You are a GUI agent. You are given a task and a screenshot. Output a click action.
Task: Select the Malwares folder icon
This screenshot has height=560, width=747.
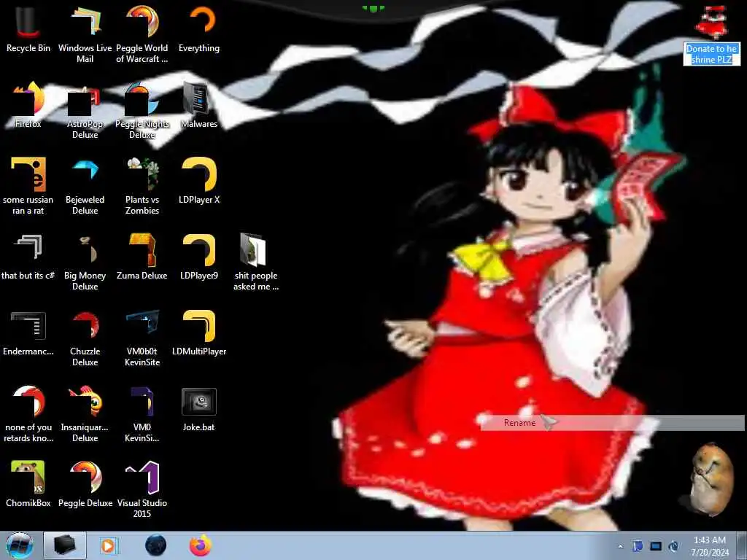pos(199,105)
